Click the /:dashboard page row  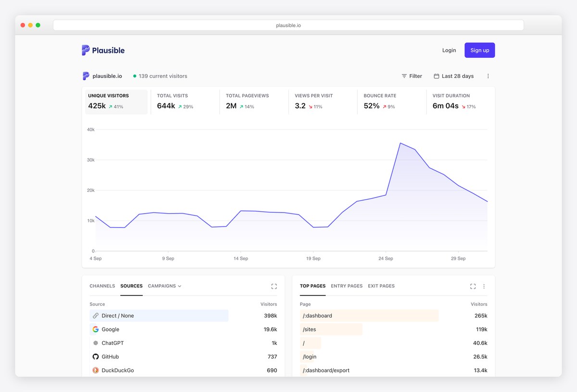[393, 316]
